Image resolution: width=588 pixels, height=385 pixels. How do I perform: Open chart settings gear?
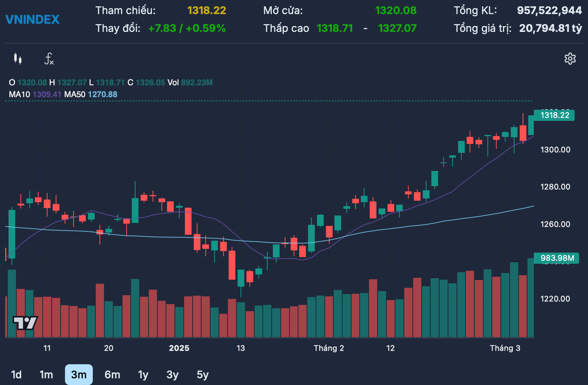[570, 59]
